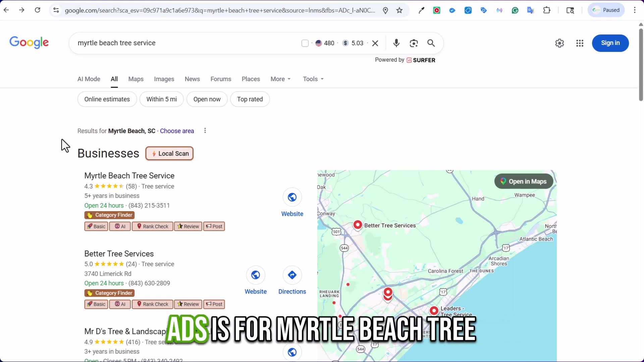The height and width of the screenshot is (362, 644).
Task: Switch to the Maps tab
Action: (x=136, y=79)
